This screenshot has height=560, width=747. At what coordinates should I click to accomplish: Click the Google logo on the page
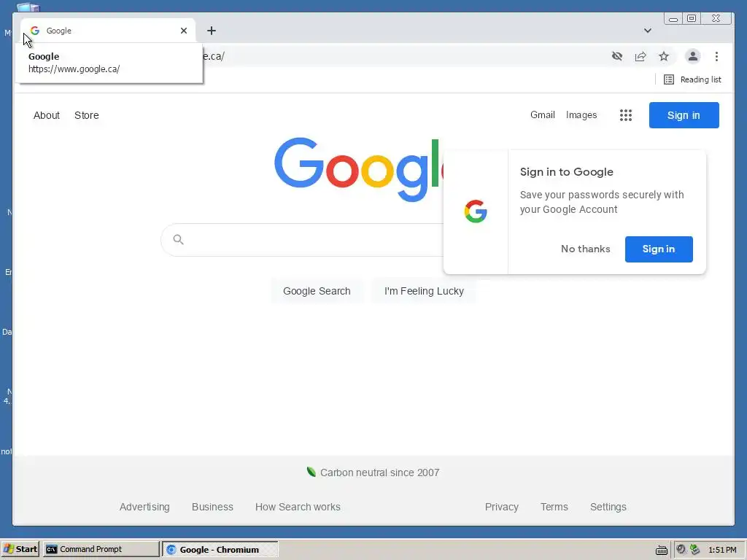click(359, 169)
